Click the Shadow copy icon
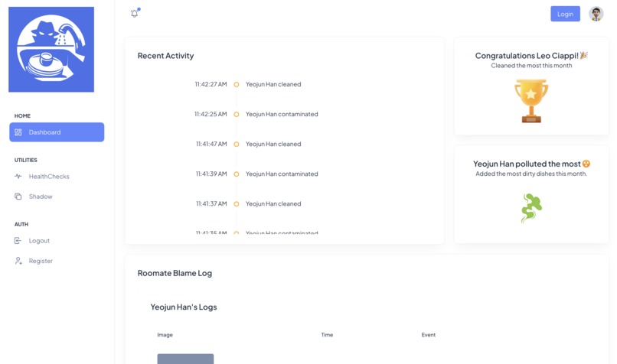This screenshot has height=364, width=617. pyautogui.click(x=18, y=197)
